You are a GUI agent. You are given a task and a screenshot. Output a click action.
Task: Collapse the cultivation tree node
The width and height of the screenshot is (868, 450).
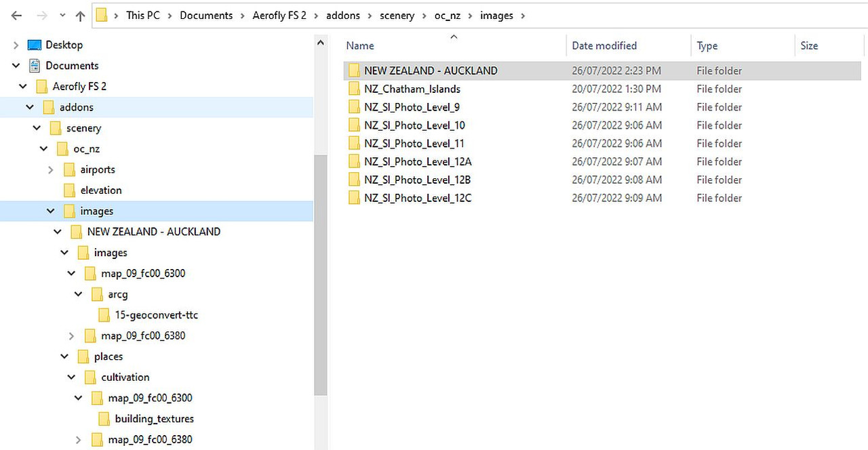pos(71,377)
